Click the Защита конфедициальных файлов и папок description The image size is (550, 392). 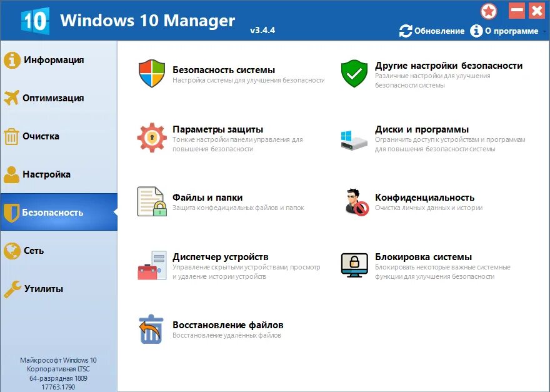pos(238,208)
